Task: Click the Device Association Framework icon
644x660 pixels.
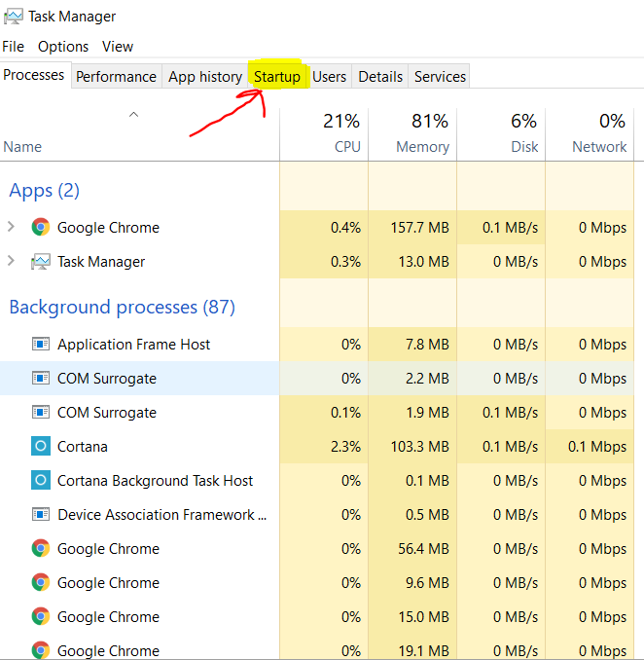Action: point(40,515)
